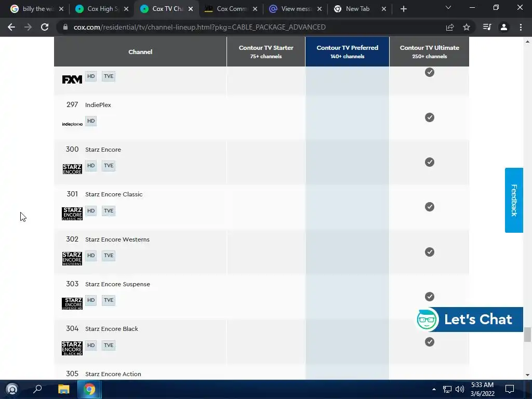Click the Ultimate checkmark for Starz Encore Black
Viewport: 532px width, 399px height.
click(430, 342)
